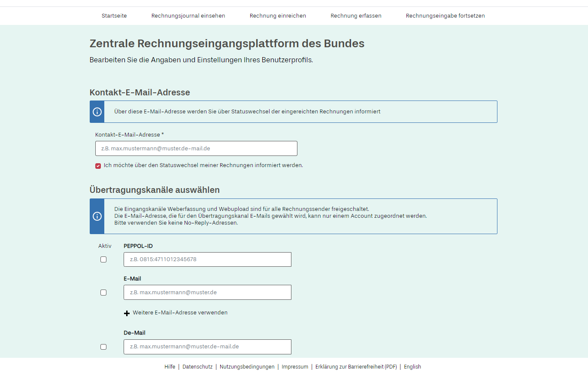Focus the E-Mail channel input field
This screenshot has height=375, width=588.
pyautogui.click(x=207, y=293)
